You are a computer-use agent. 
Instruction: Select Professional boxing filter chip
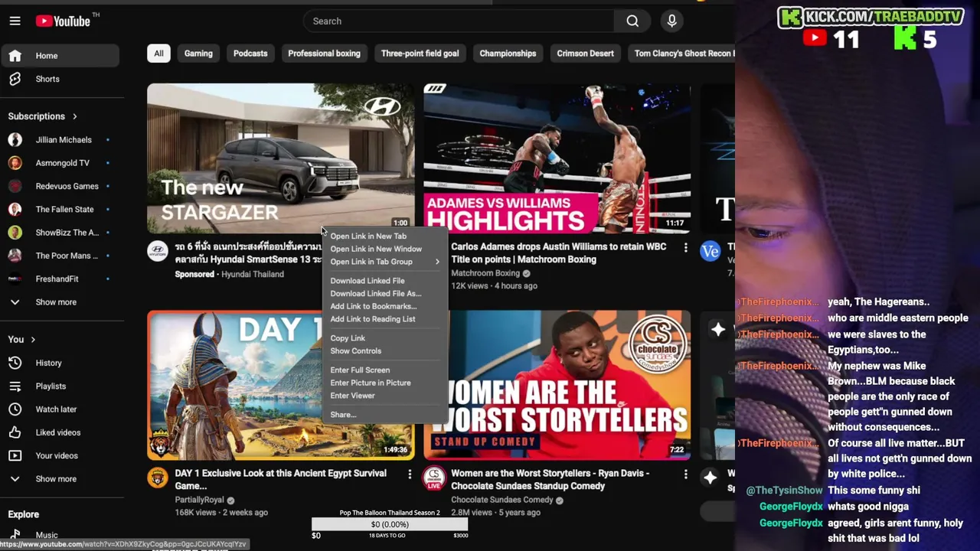pyautogui.click(x=324, y=54)
